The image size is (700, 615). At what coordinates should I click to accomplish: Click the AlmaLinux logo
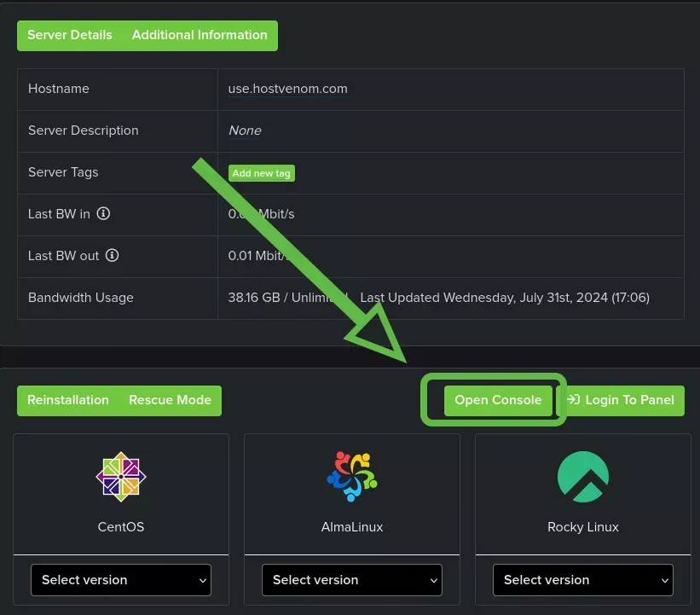(x=352, y=477)
